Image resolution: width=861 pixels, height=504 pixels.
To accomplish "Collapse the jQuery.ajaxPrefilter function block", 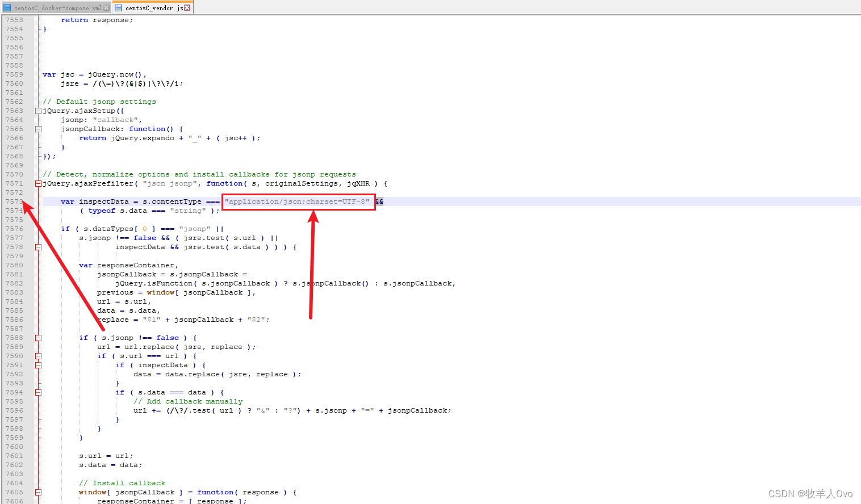I will coord(37,183).
